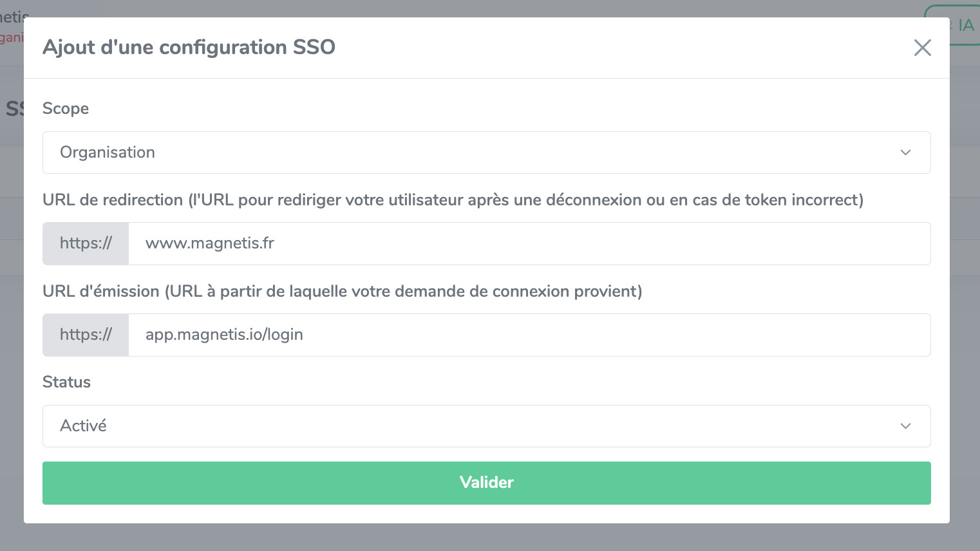Focus the emission URL field app.magnetis.io/login
This screenshot has height=551, width=980.
coord(528,335)
